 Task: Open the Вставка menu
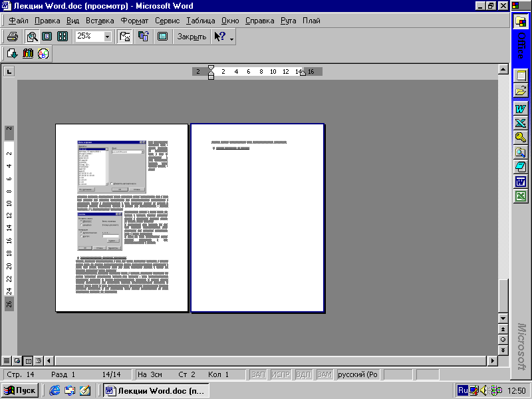100,21
